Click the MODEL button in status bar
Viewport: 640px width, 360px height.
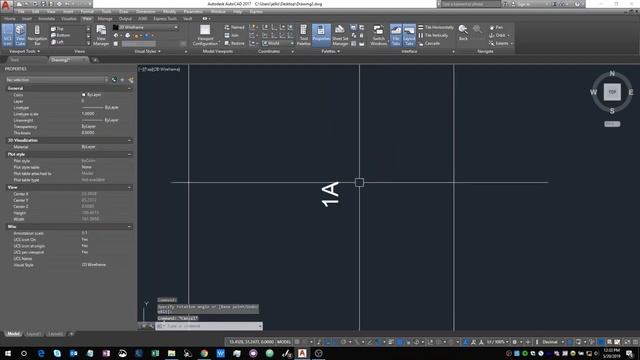[284, 342]
